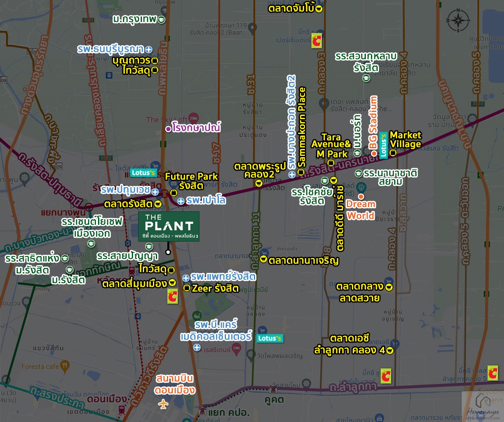Click the orange dot for BG Stadium
This screenshot has width=504, height=422.
374,153
